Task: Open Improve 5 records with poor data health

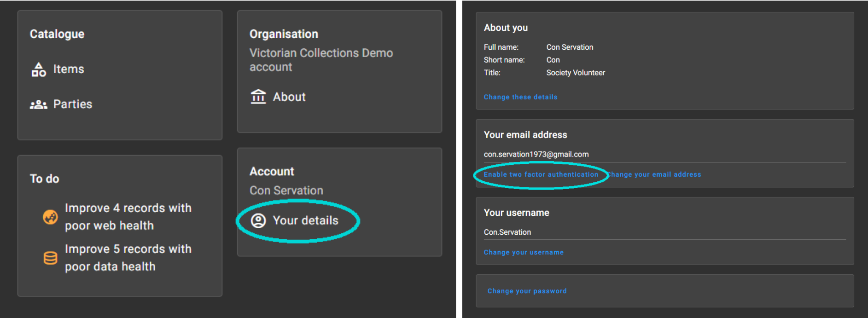Action: coord(128,258)
